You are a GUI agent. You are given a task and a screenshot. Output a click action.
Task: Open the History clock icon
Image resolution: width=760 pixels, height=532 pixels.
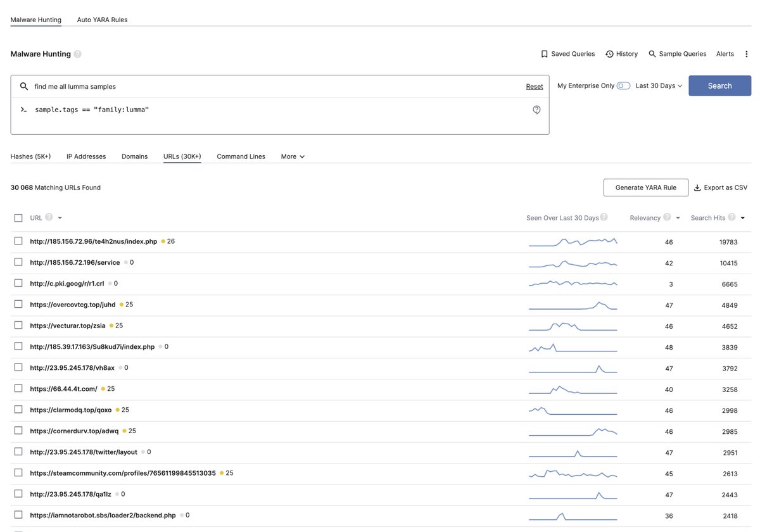click(x=609, y=54)
